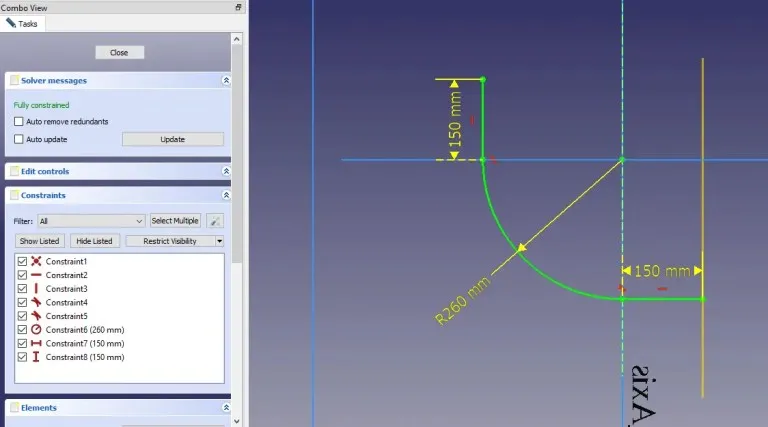Select the horizontal icon of Constraint2
Viewport: 768px width, 427px height.
36,275
